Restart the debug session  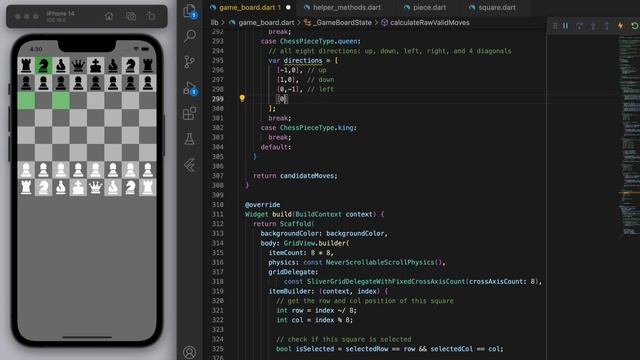click(634, 26)
